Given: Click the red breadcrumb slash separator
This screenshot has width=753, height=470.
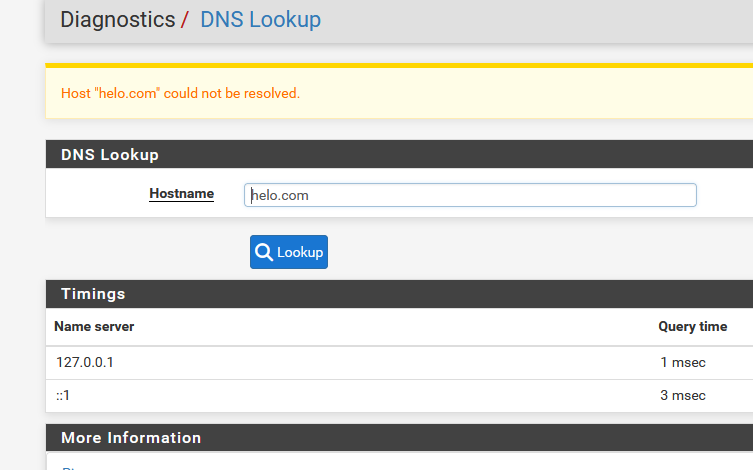Looking at the screenshot, I should (x=185, y=20).
